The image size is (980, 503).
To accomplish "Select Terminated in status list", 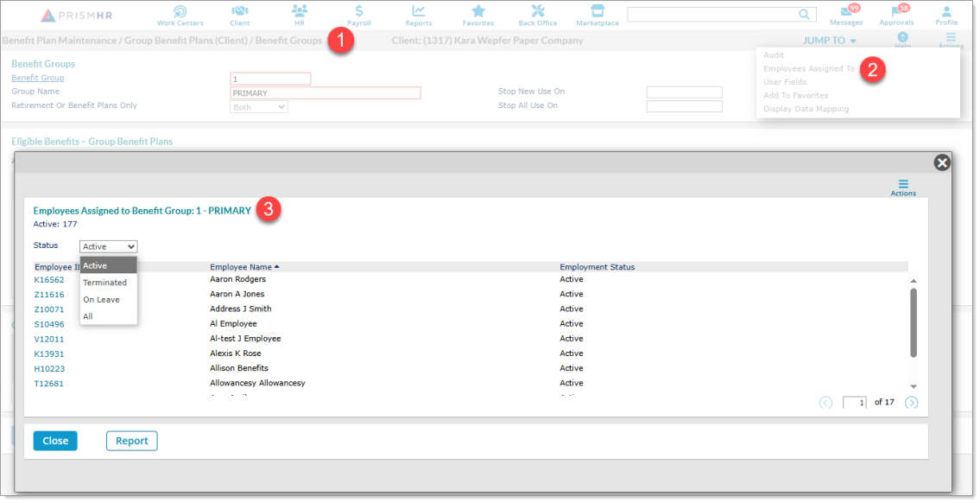I will (x=104, y=283).
